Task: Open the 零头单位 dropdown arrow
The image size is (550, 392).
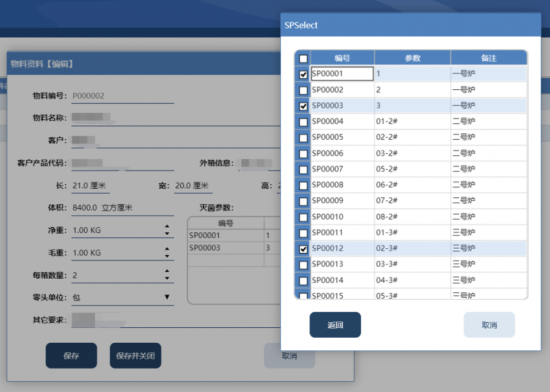Action: [167, 297]
